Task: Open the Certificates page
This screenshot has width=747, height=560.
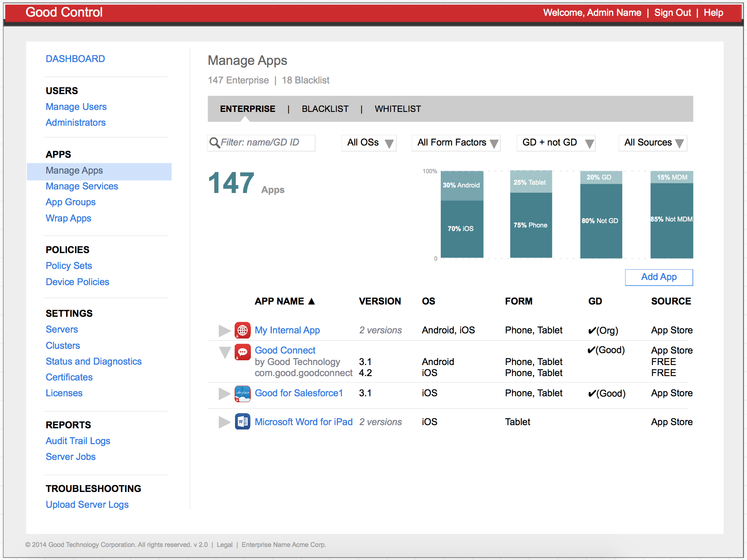Action: (69, 377)
